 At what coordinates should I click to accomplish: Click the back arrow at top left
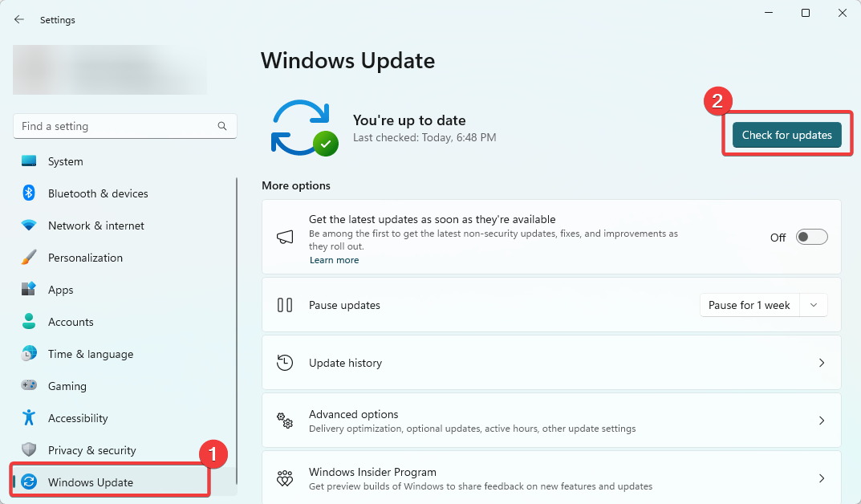[x=18, y=19]
